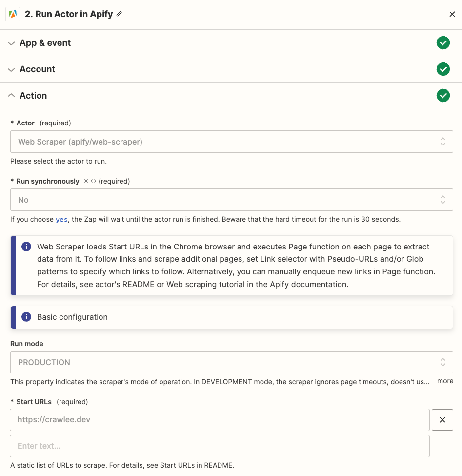Expand the Account section
This screenshot has width=462, height=476.
click(11, 69)
